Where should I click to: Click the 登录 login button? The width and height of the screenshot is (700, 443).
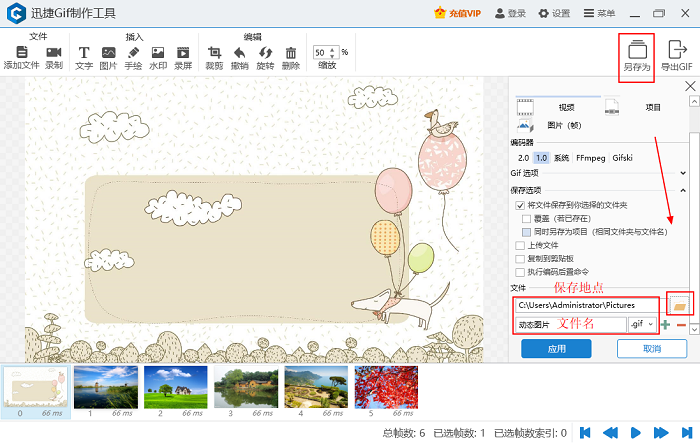(510, 13)
